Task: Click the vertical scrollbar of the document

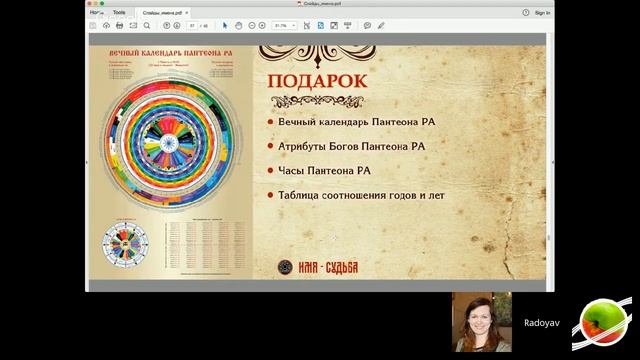Action: [549, 162]
